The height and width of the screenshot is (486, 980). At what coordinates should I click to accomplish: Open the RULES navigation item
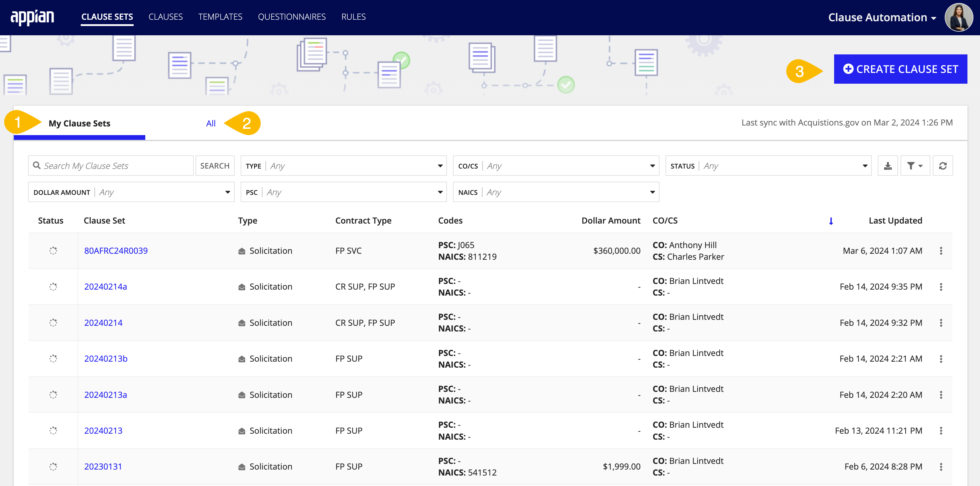coord(353,17)
